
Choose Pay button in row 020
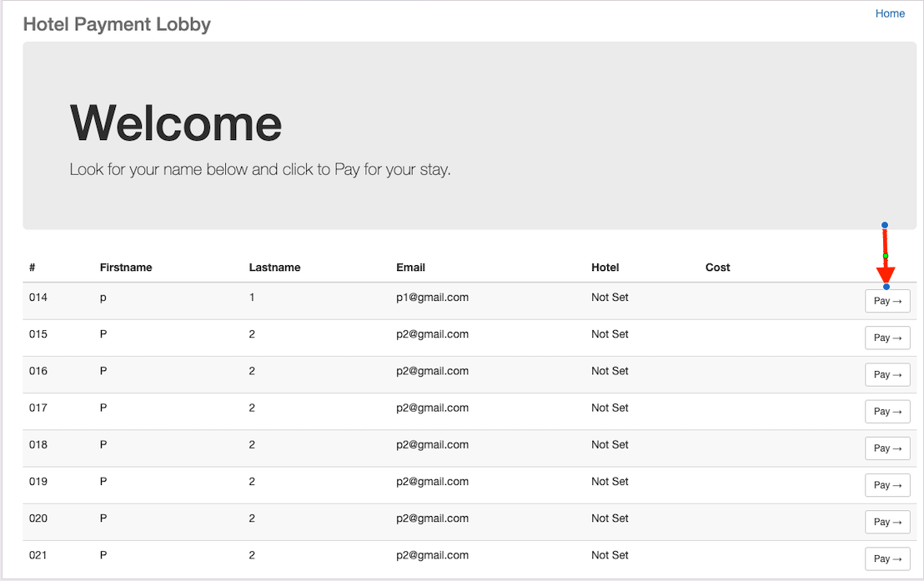point(886,522)
